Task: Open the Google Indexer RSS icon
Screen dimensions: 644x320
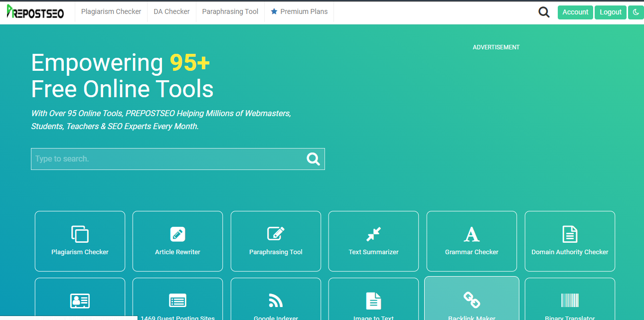Action: [276, 301]
